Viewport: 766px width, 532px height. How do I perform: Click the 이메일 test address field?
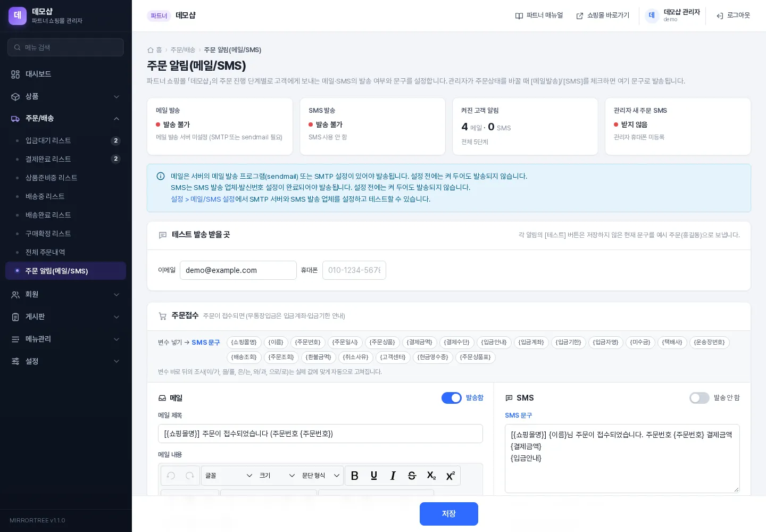coord(238,270)
